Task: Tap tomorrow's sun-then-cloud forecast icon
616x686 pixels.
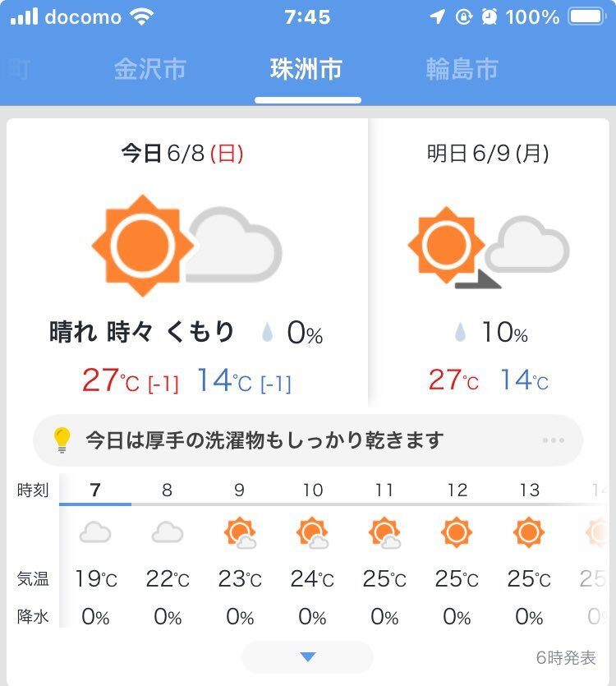Action: coord(489,247)
